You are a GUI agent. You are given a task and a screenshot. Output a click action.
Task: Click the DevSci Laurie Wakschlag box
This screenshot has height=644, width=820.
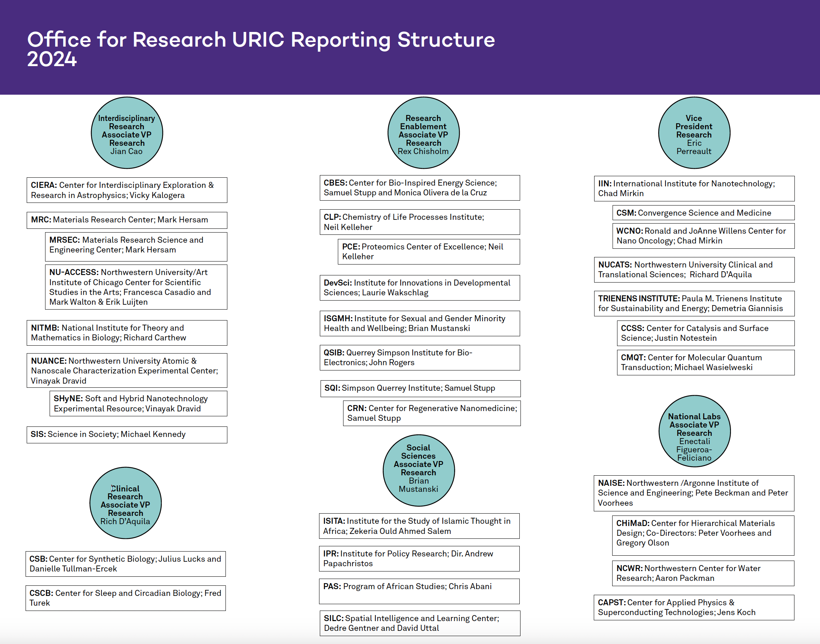[x=420, y=288]
